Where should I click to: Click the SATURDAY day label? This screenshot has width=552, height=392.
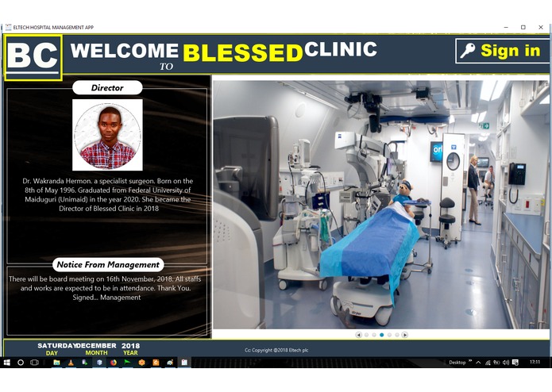coord(56,346)
